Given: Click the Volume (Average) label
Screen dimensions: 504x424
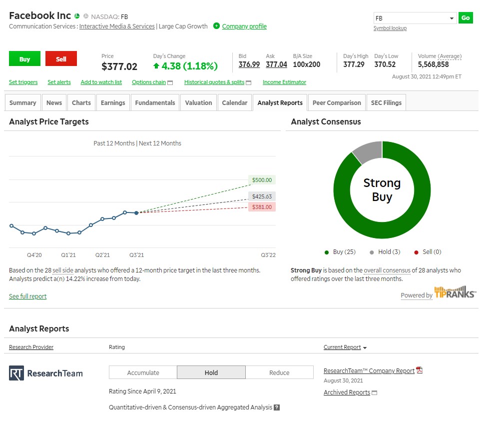Looking at the screenshot, I should pyautogui.click(x=440, y=56).
